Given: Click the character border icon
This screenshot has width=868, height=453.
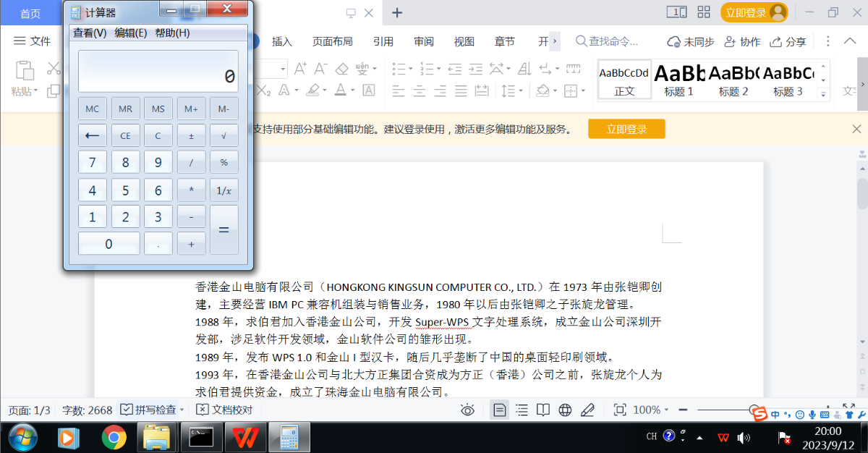Looking at the screenshot, I should (369, 90).
